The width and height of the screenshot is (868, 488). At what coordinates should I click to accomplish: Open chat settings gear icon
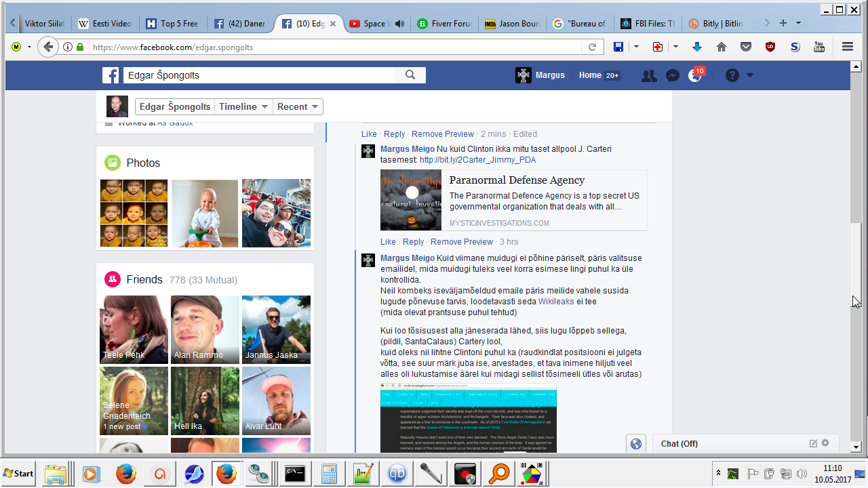coord(825,443)
